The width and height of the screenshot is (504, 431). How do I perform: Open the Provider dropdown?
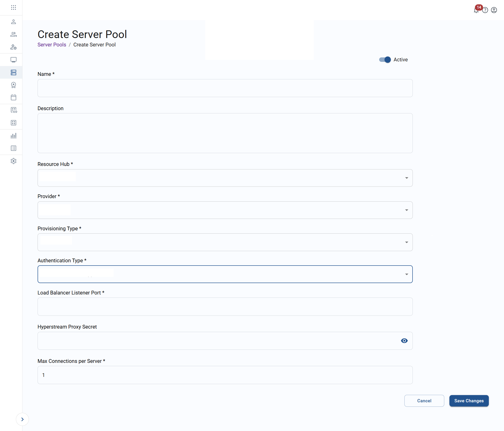point(406,210)
